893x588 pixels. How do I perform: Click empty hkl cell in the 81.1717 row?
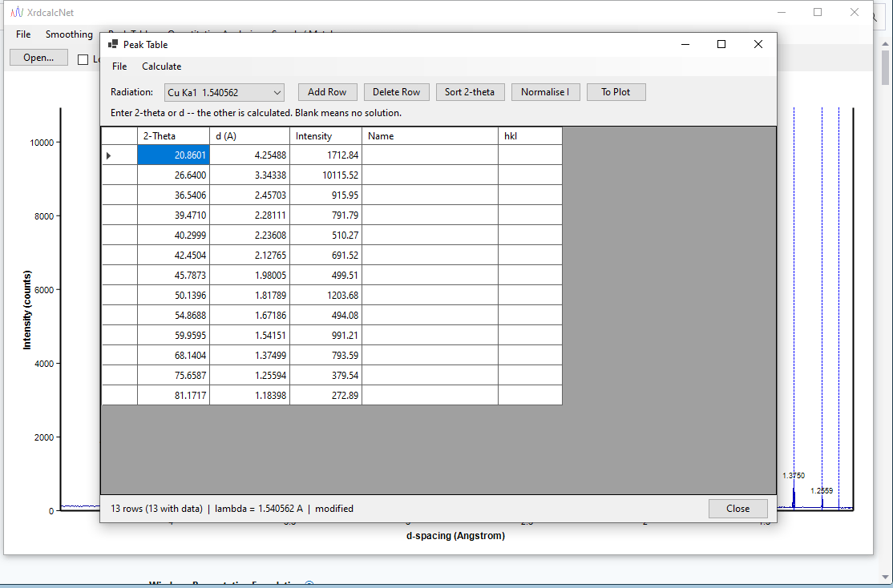[x=530, y=395]
